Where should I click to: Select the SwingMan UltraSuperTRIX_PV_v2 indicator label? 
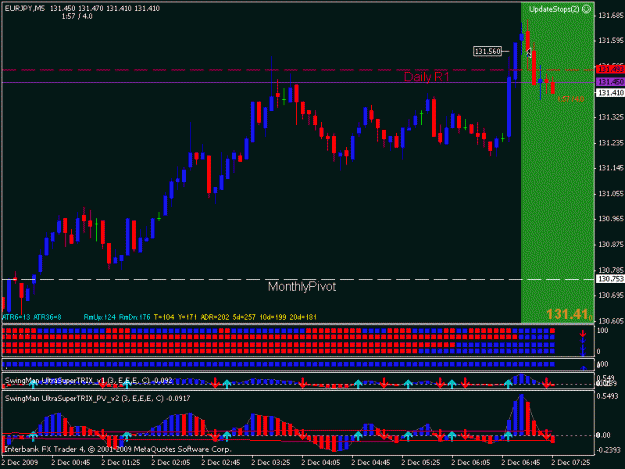point(97,398)
